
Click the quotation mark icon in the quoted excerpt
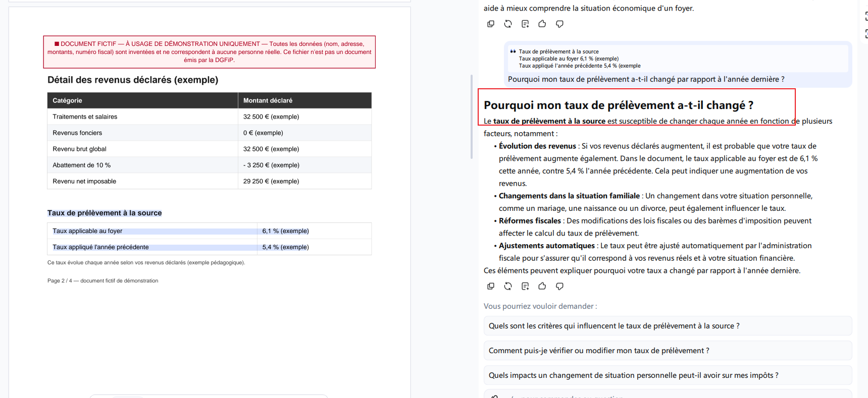[513, 51]
